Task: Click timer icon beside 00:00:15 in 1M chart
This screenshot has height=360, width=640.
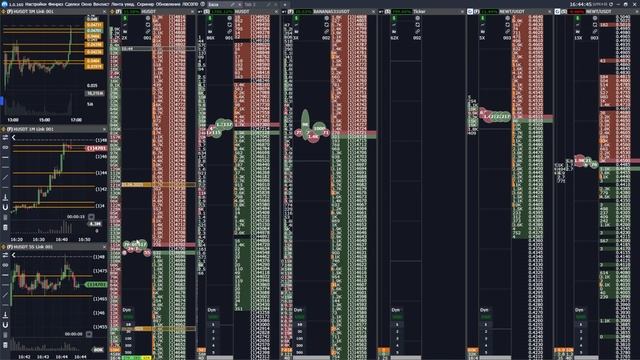Action: [91, 217]
